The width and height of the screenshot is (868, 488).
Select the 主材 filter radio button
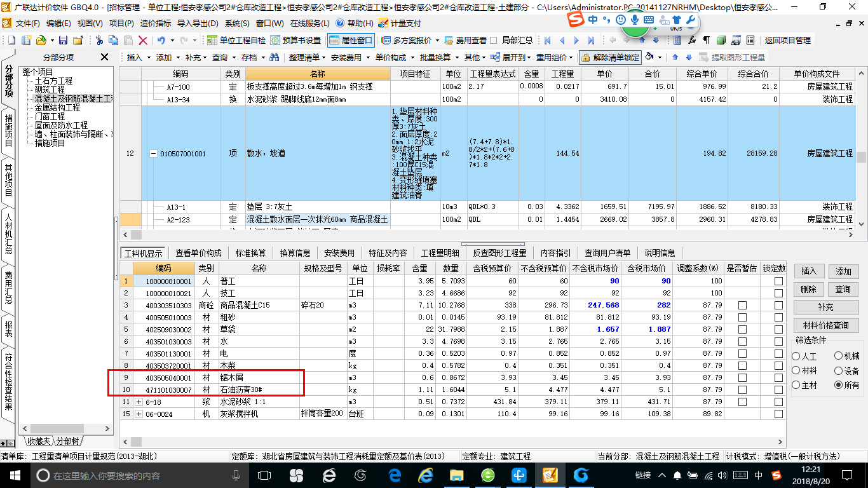(x=796, y=385)
